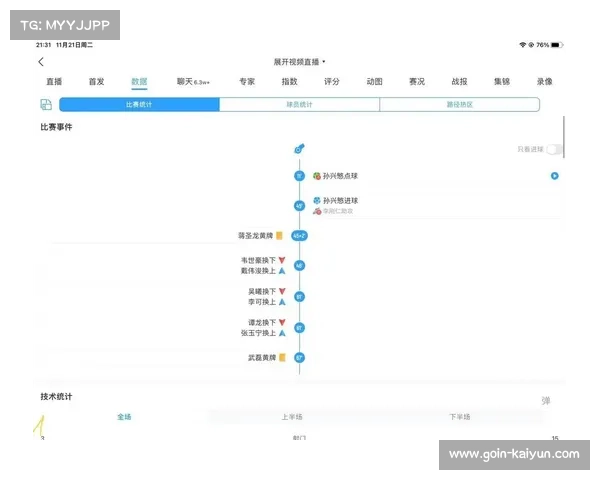The height and width of the screenshot is (480, 600).
Task: Tap the 韦世豪换下 event text
Action: 258,260
